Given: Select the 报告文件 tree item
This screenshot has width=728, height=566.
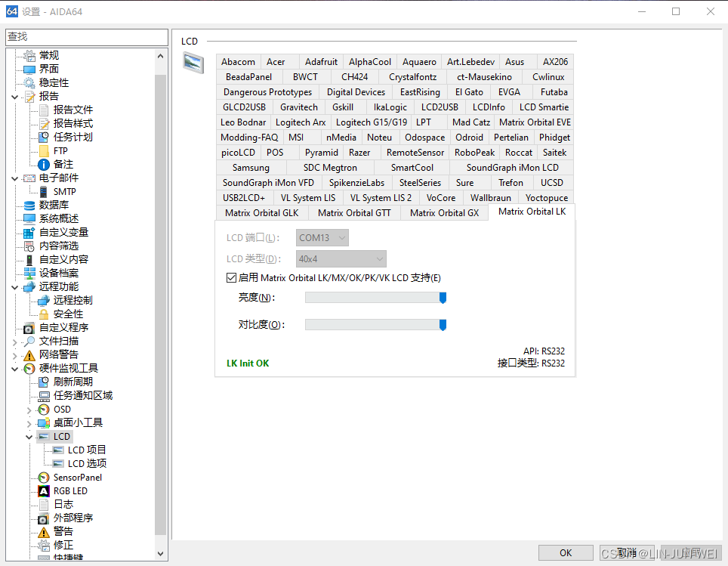Looking at the screenshot, I should pyautogui.click(x=73, y=110).
